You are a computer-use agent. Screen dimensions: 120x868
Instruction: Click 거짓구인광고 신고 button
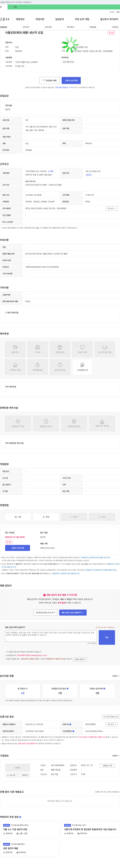(111, 717)
